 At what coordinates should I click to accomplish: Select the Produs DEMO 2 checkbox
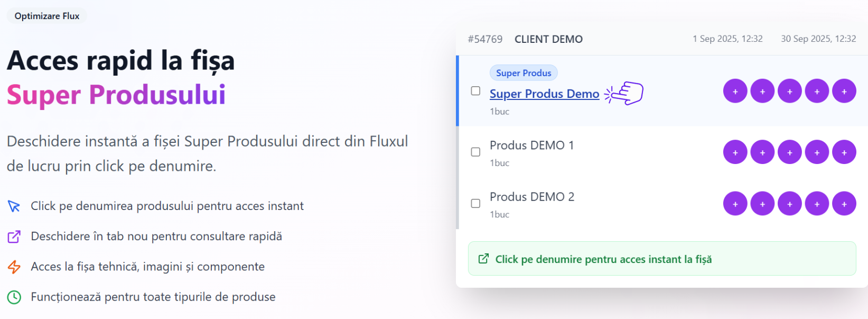(475, 203)
